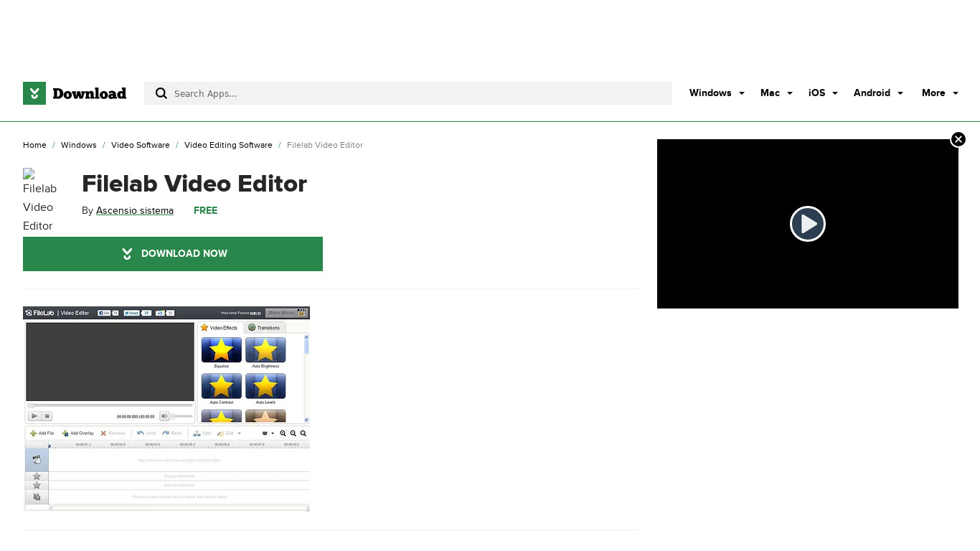Screen dimensions: 980x551
Task: Click the Equalize effect star icon
Action: [222, 350]
